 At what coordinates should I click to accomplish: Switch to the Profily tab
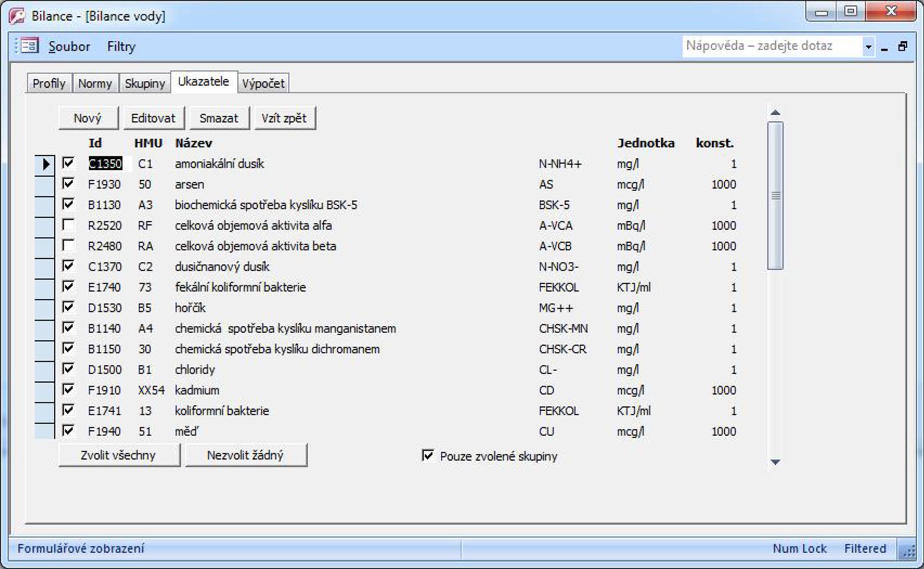(x=49, y=84)
